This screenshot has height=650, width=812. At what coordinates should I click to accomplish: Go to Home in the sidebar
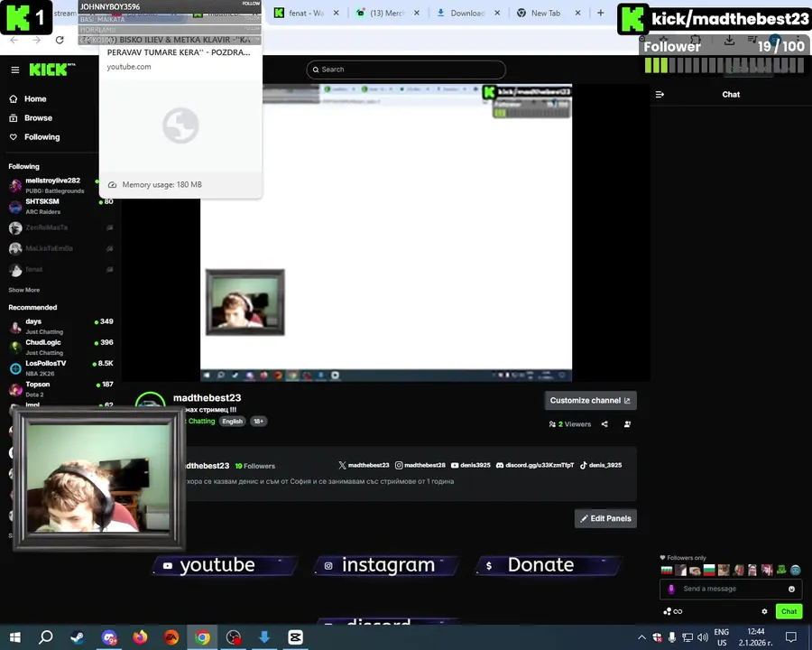35,99
